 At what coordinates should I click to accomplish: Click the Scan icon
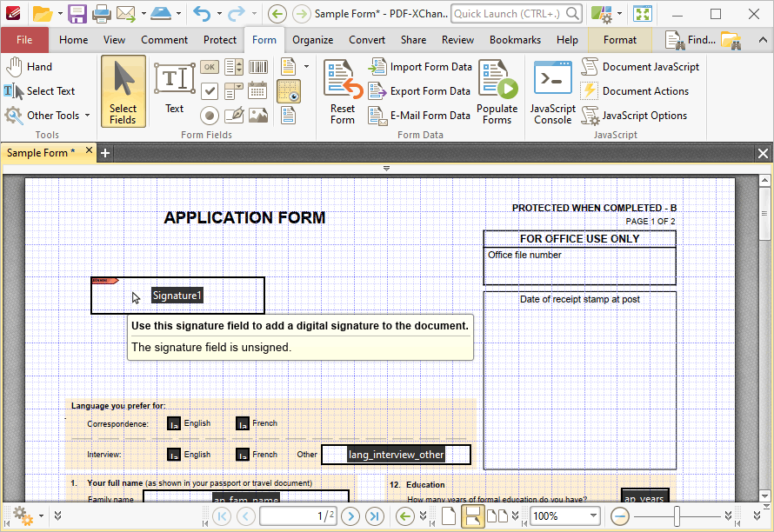(x=161, y=14)
